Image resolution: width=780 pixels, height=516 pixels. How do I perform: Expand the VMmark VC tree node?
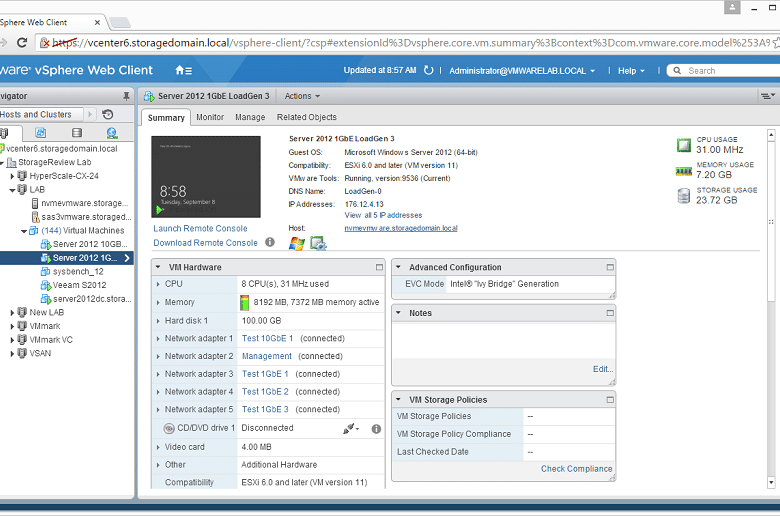(12, 340)
